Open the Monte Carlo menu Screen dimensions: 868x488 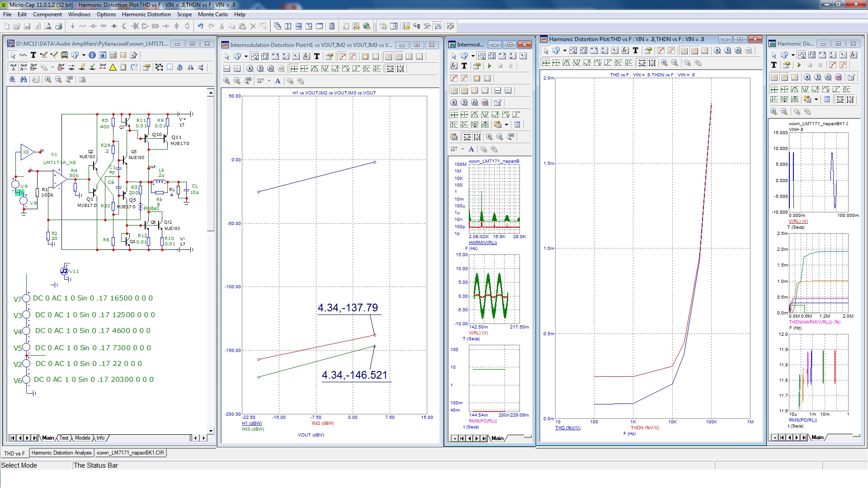coord(212,14)
